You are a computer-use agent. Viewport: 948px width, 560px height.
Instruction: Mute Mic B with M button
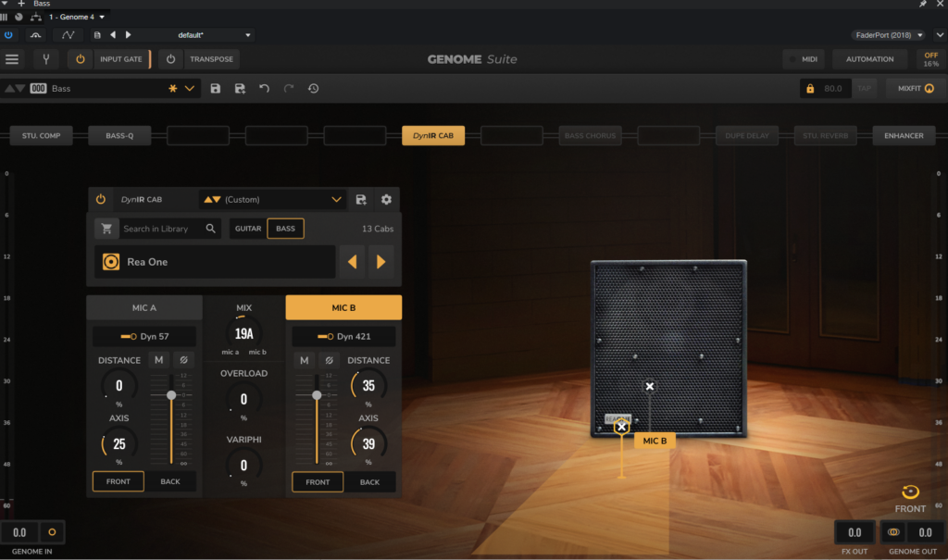pos(304,360)
